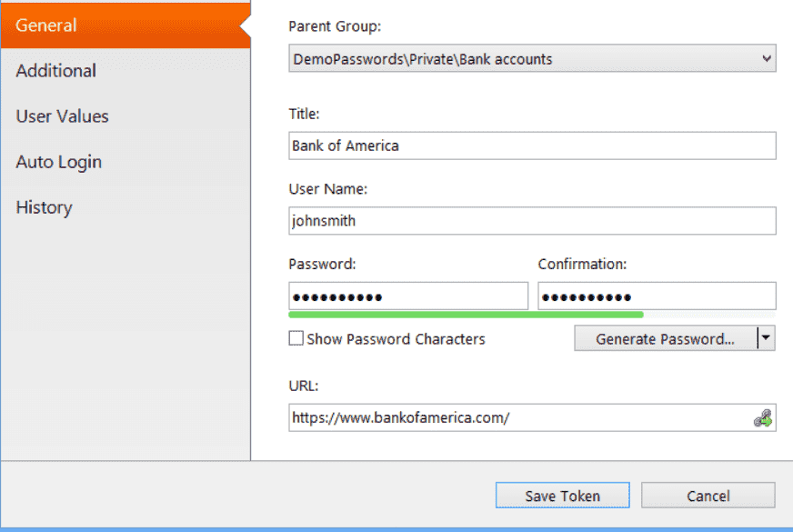Click into the Password field
This screenshot has height=532, width=793.
point(408,296)
